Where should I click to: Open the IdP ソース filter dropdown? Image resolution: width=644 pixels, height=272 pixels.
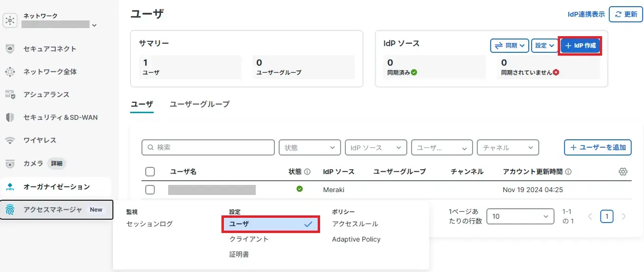(x=376, y=147)
